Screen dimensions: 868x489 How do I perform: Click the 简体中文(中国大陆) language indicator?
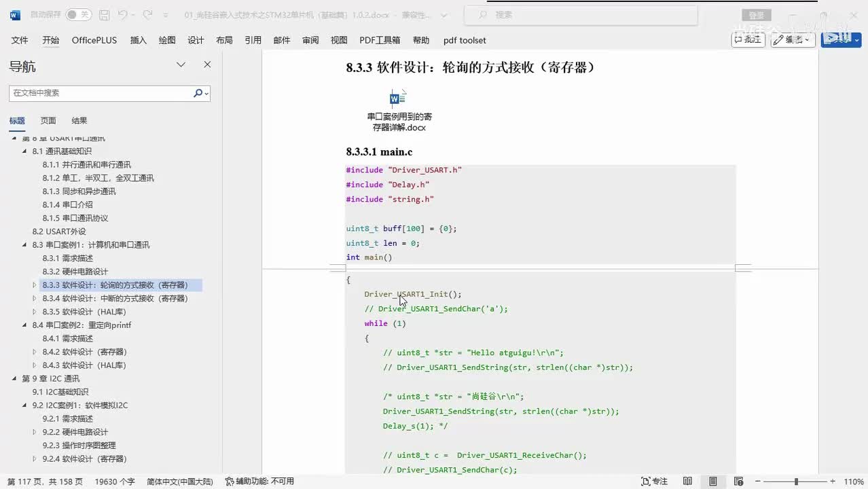180,482
